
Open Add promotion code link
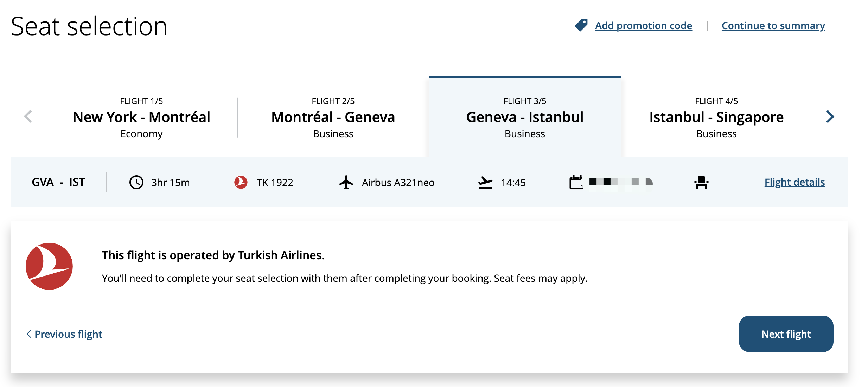pyautogui.click(x=644, y=26)
